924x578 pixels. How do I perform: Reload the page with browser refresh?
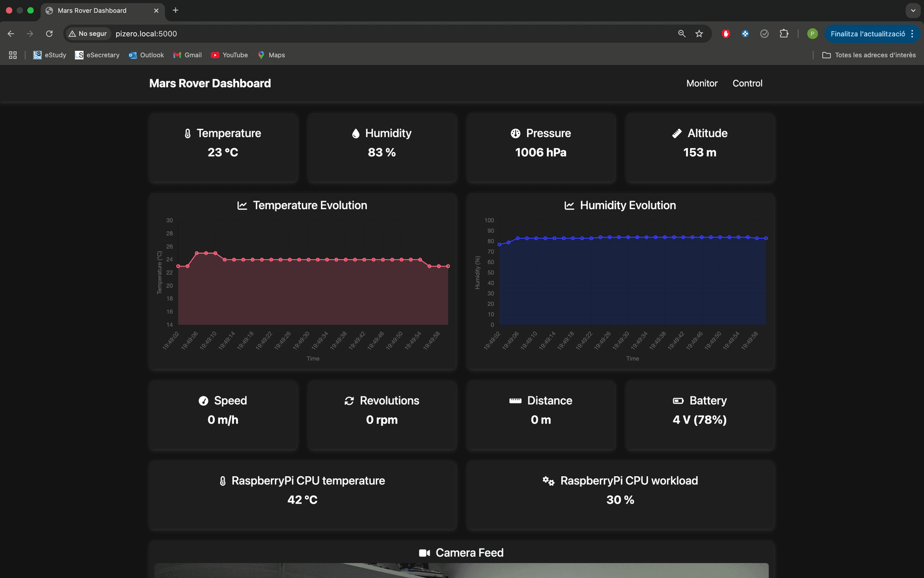[x=49, y=34]
